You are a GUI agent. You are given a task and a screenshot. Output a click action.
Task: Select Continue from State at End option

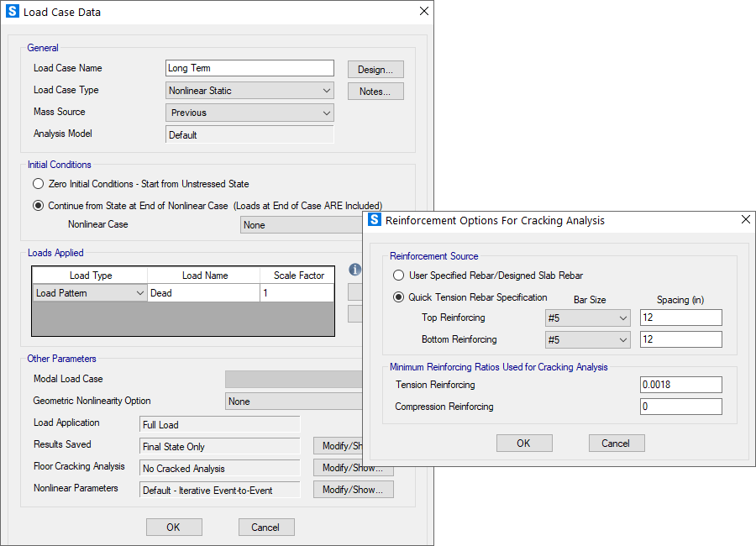coord(38,206)
